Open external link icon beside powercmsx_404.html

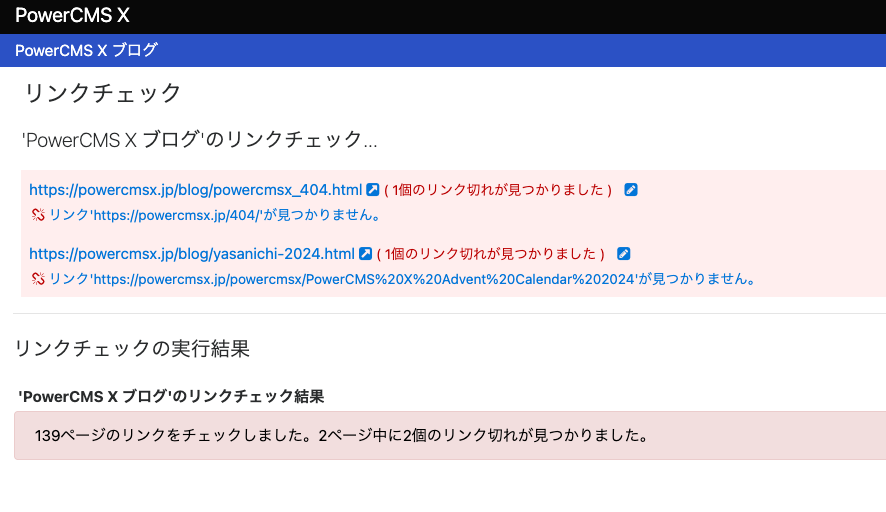coord(372,190)
